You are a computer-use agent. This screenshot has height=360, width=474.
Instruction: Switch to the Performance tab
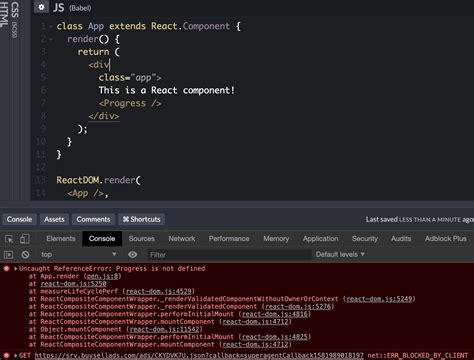click(x=229, y=239)
